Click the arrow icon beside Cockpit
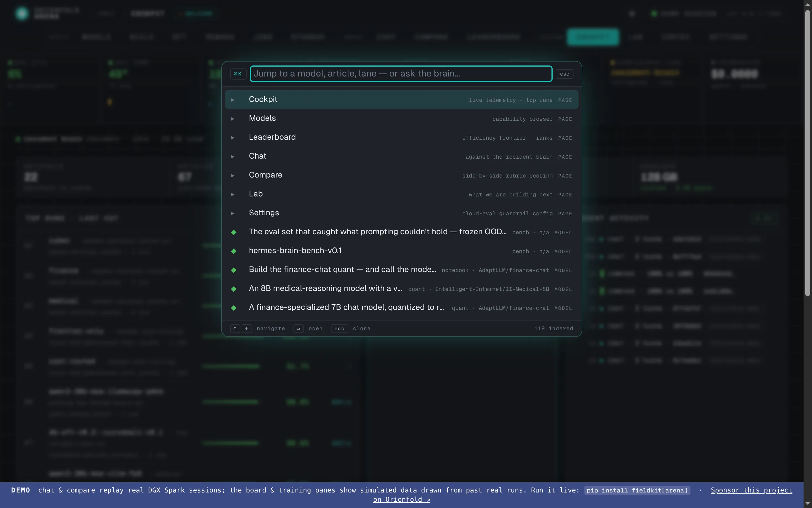 click(x=233, y=100)
